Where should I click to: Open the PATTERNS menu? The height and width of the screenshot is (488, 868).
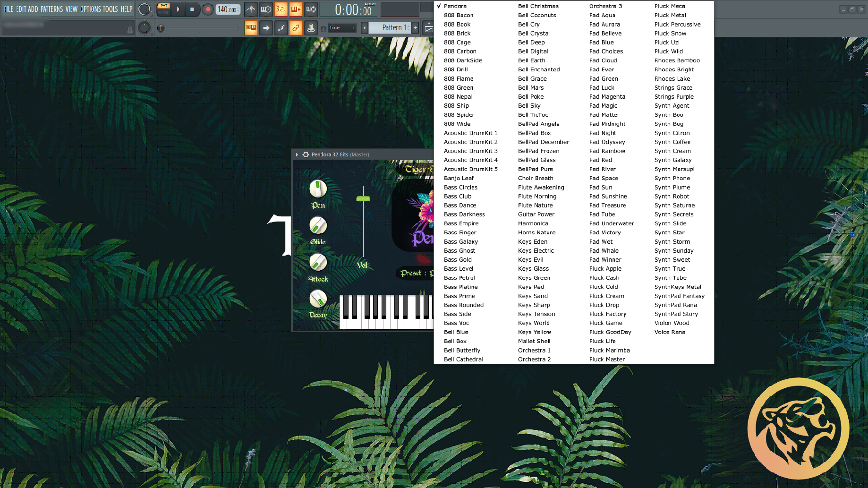[51, 9]
